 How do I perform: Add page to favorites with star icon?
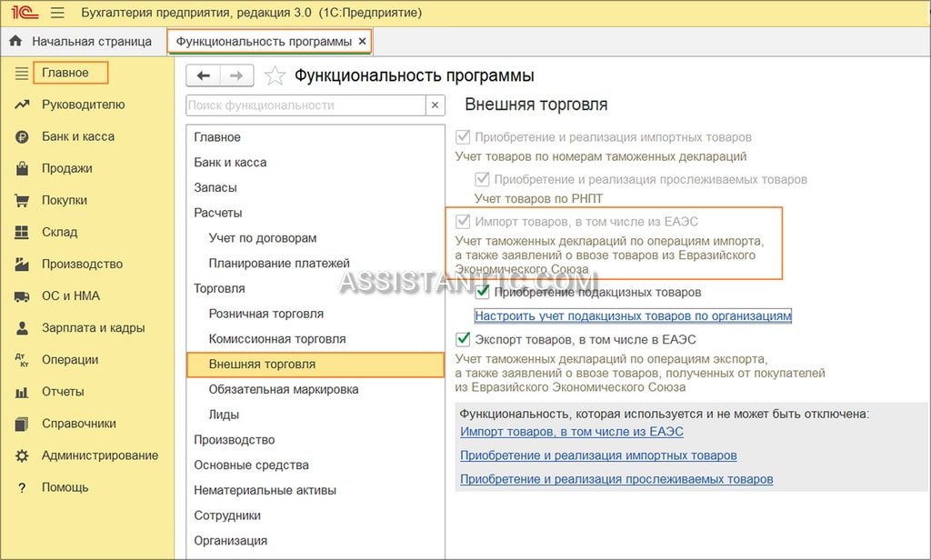pos(275,75)
